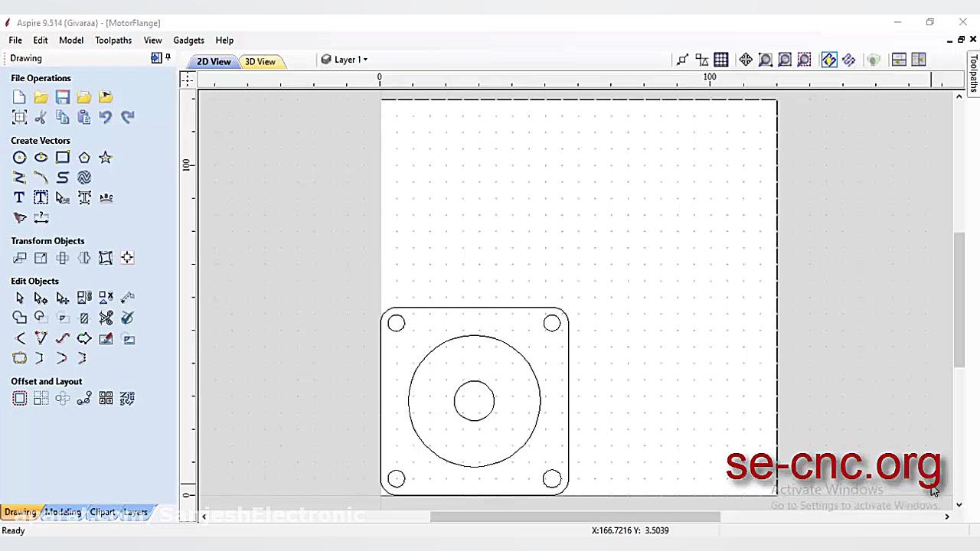Open the Distort Objects transform tool
Viewport: 980px width, 551px height.
106,258
